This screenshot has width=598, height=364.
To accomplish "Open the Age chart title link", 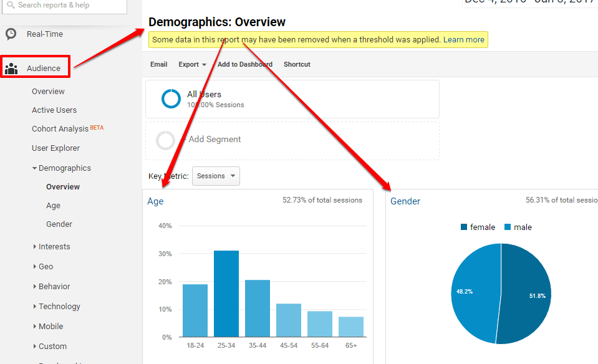I will pos(155,201).
